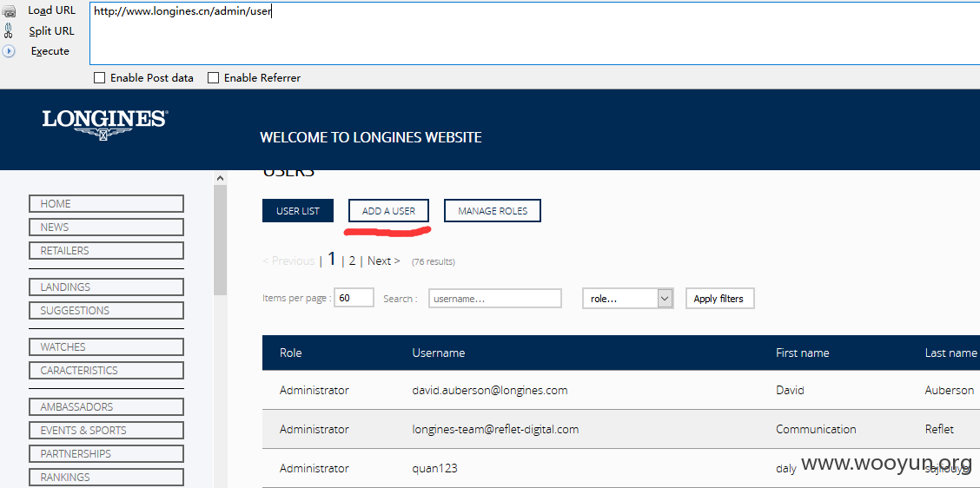Click Administrator role in the david.auberson row
Image resolution: width=980 pixels, height=488 pixels.
click(315, 390)
